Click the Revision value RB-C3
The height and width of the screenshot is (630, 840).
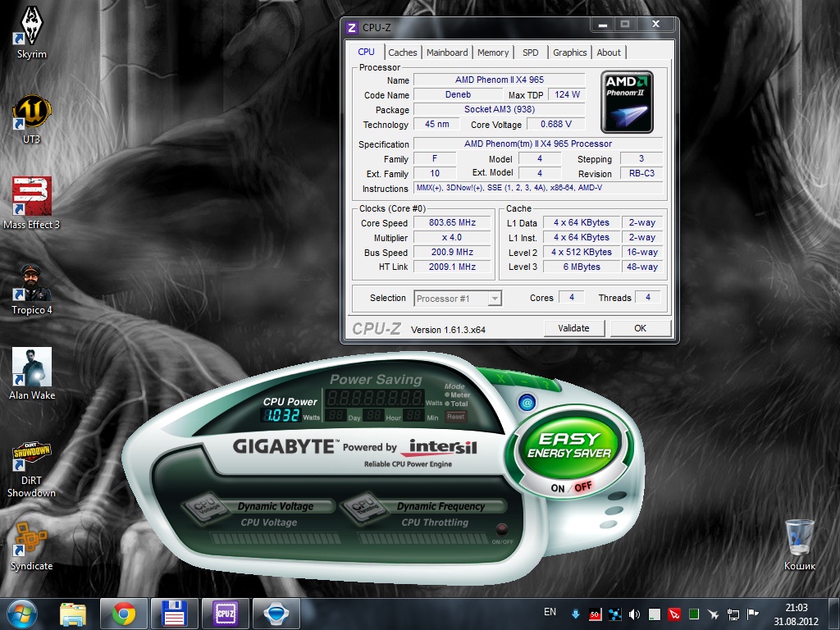pyautogui.click(x=641, y=173)
